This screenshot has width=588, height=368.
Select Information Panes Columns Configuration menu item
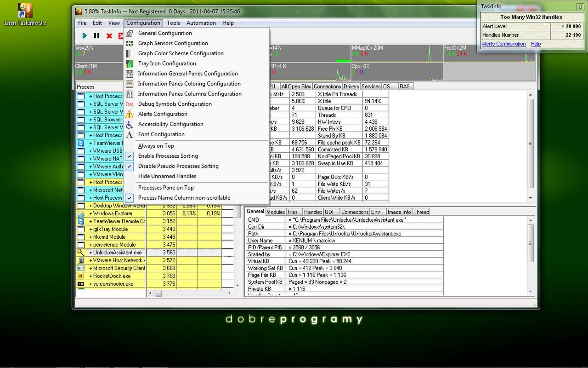click(x=190, y=94)
